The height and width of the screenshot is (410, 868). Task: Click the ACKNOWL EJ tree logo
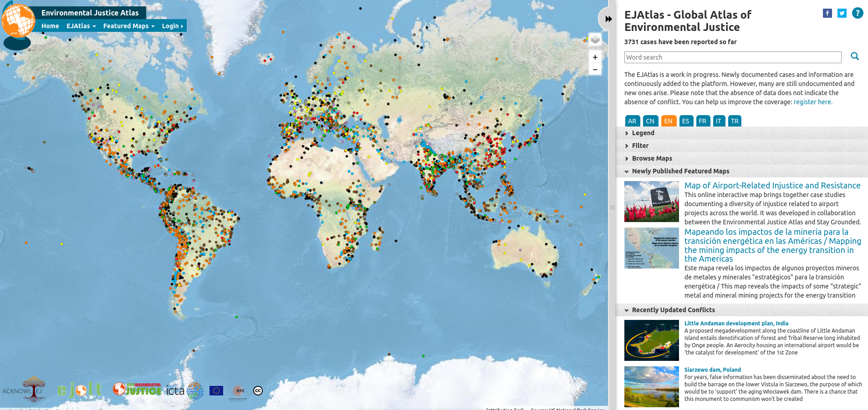[x=24, y=390]
